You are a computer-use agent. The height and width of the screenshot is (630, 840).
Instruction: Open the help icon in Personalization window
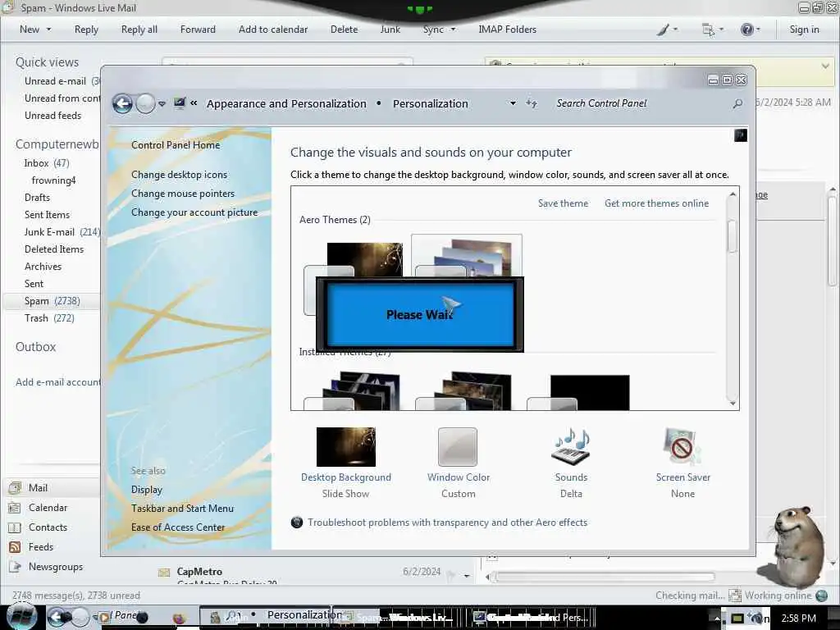(x=741, y=135)
